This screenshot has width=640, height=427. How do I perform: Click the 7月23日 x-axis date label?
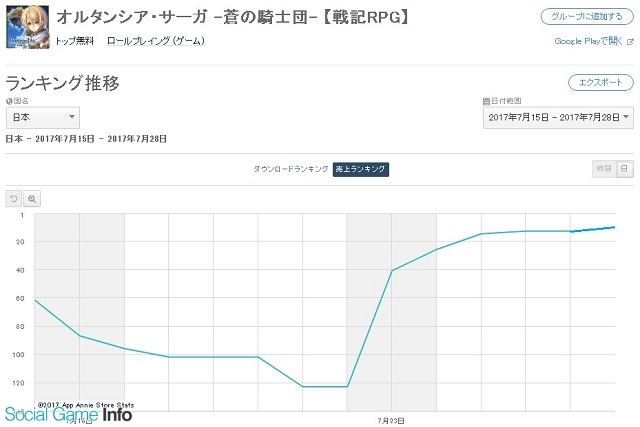pyautogui.click(x=391, y=420)
